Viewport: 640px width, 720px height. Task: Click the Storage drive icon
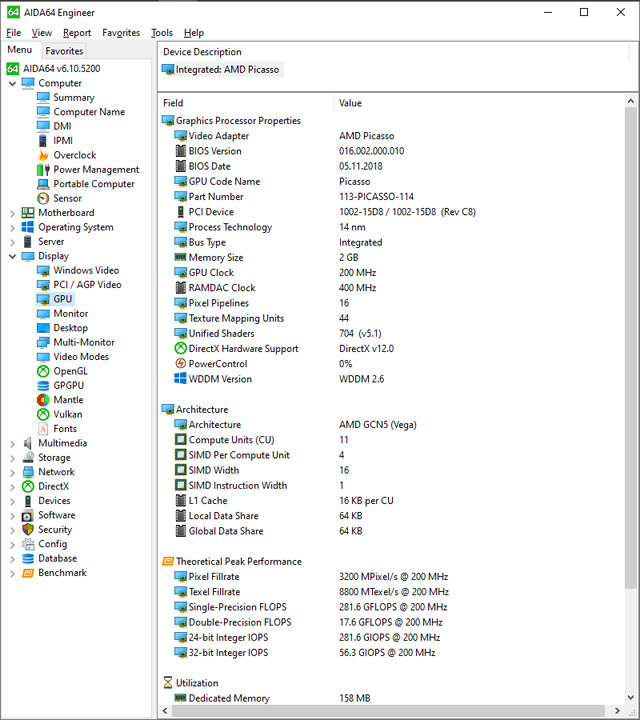coord(28,457)
